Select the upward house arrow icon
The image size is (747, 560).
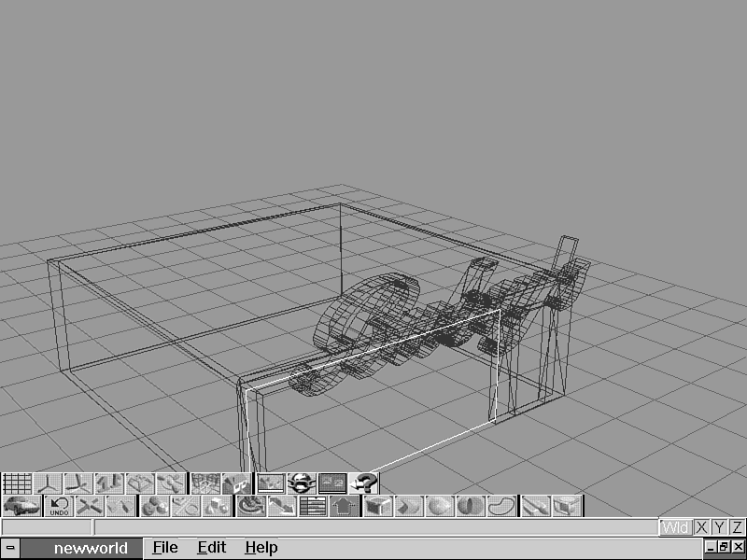344,507
